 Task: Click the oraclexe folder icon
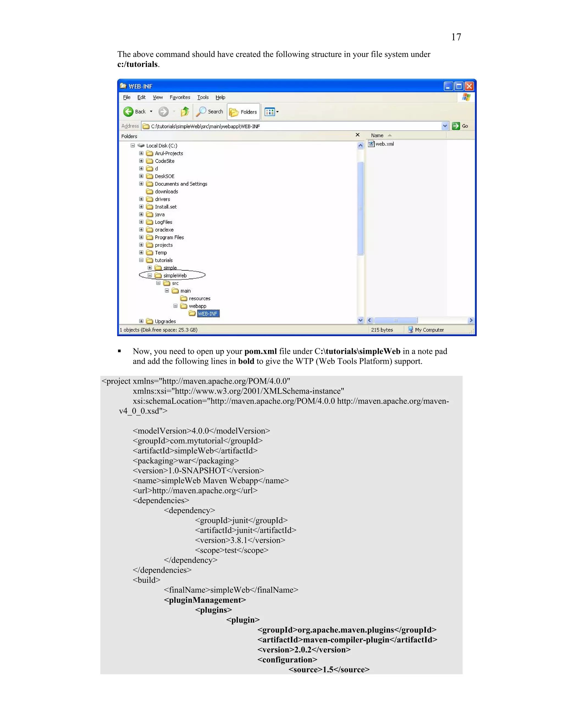pyautogui.click(x=150, y=230)
